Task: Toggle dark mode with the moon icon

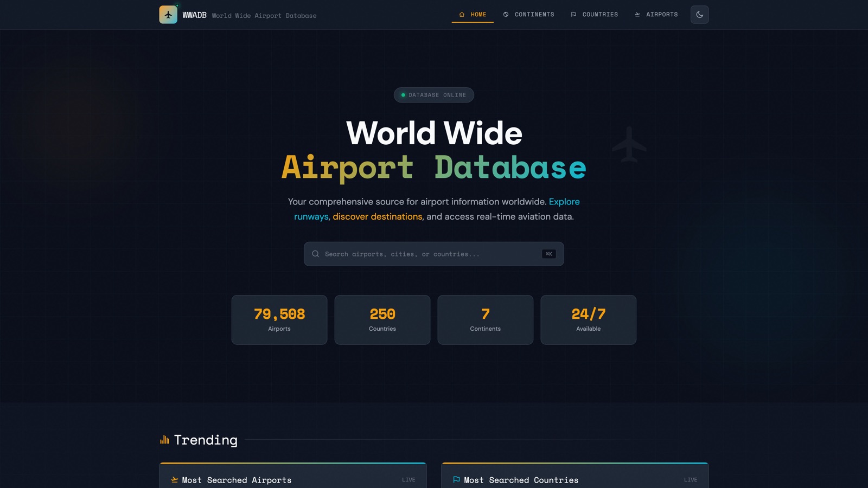Action: click(x=699, y=15)
